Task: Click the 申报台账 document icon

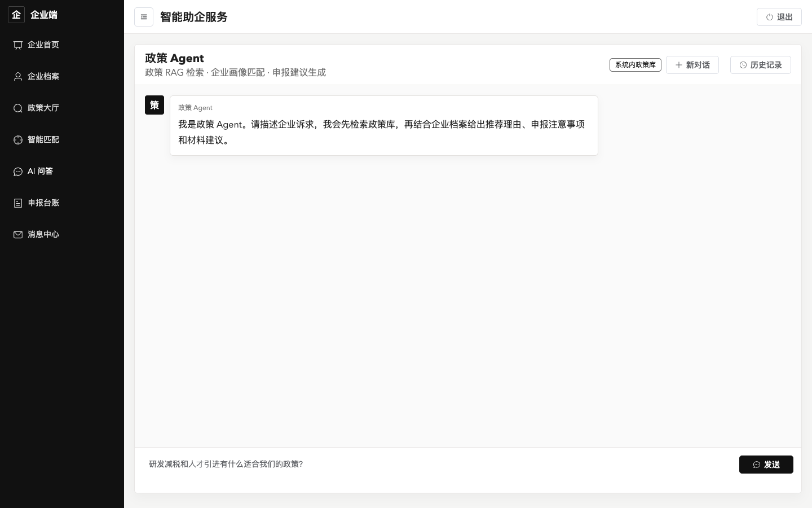Action: (x=18, y=203)
